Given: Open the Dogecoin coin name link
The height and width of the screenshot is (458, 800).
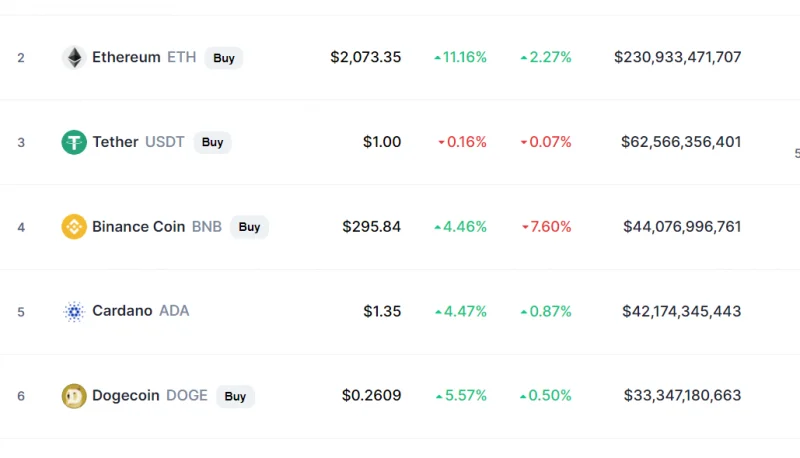Looking at the screenshot, I should (126, 395).
